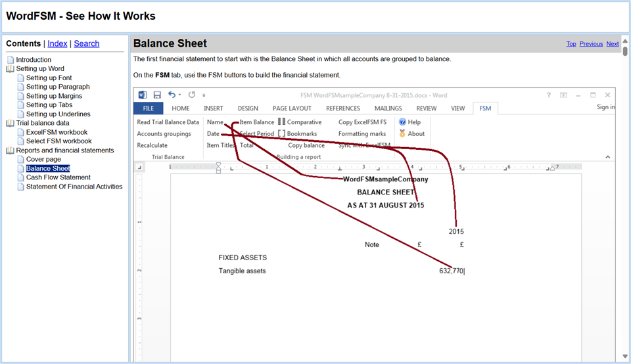This screenshot has width=631, height=364.
Task: Go to the Previous topic link
Action: [591, 44]
